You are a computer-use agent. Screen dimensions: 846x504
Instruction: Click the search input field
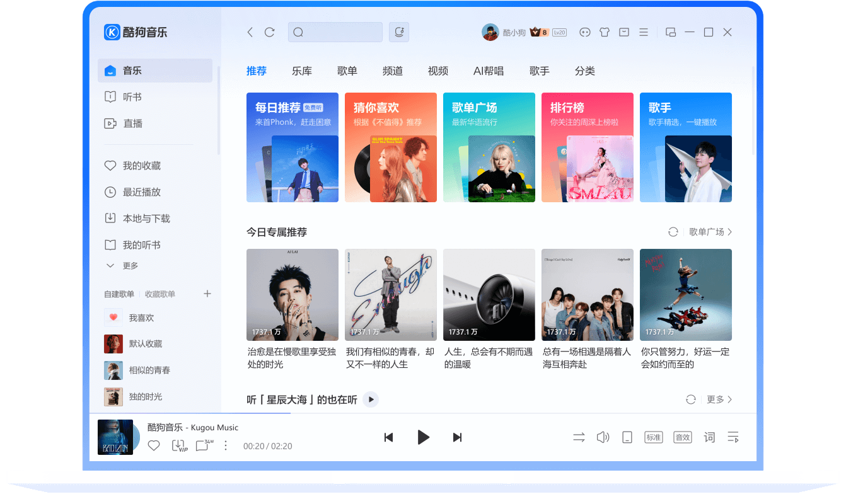[340, 32]
